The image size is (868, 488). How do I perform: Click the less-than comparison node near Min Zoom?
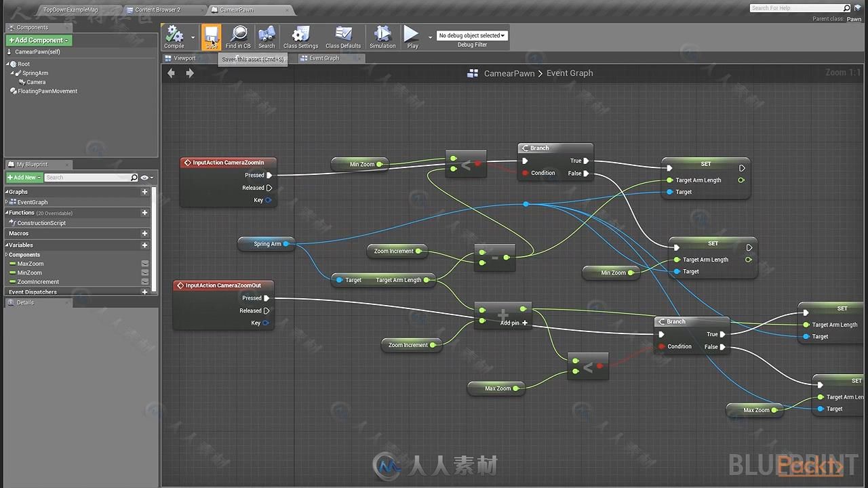(x=466, y=164)
